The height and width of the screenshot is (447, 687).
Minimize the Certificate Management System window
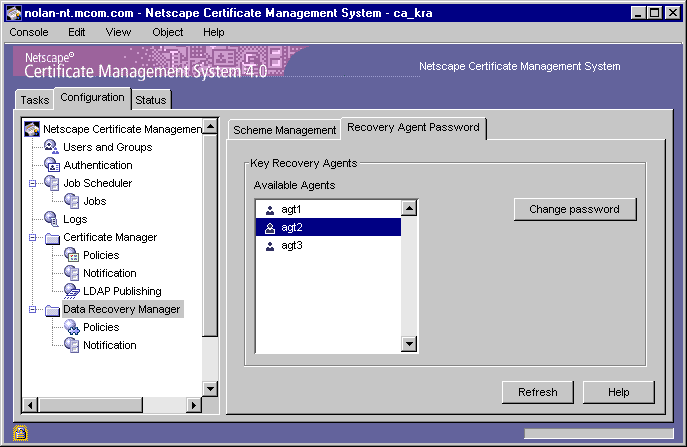coord(638,13)
